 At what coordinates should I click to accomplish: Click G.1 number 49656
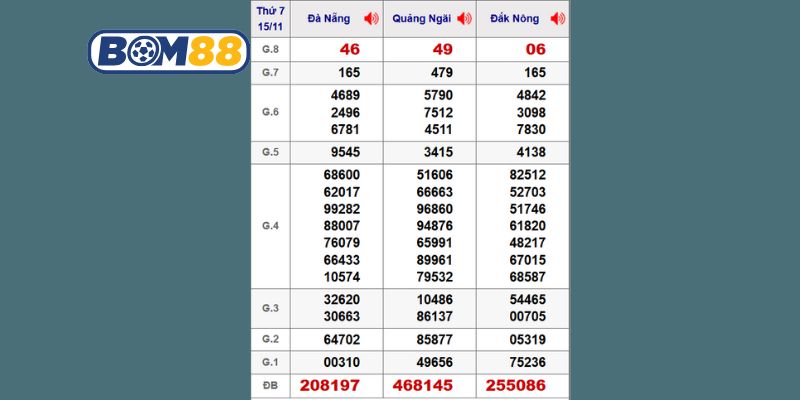tap(435, 362)
